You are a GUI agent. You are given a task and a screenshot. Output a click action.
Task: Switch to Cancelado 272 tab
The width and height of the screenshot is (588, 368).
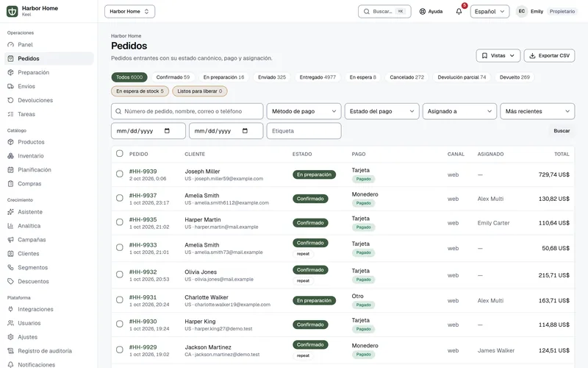point(407,77)
